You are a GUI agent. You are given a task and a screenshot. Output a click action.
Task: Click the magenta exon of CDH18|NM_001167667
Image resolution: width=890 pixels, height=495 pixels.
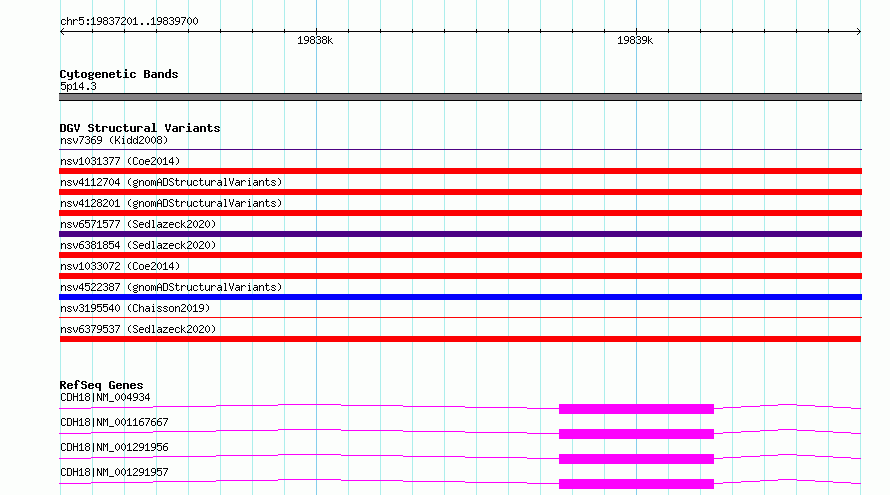[636, 434]
